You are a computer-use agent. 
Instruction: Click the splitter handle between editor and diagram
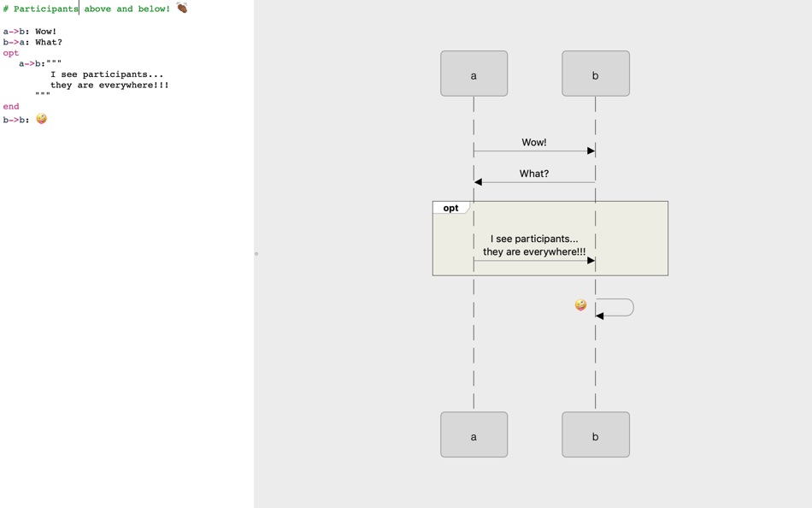[256, 254]
